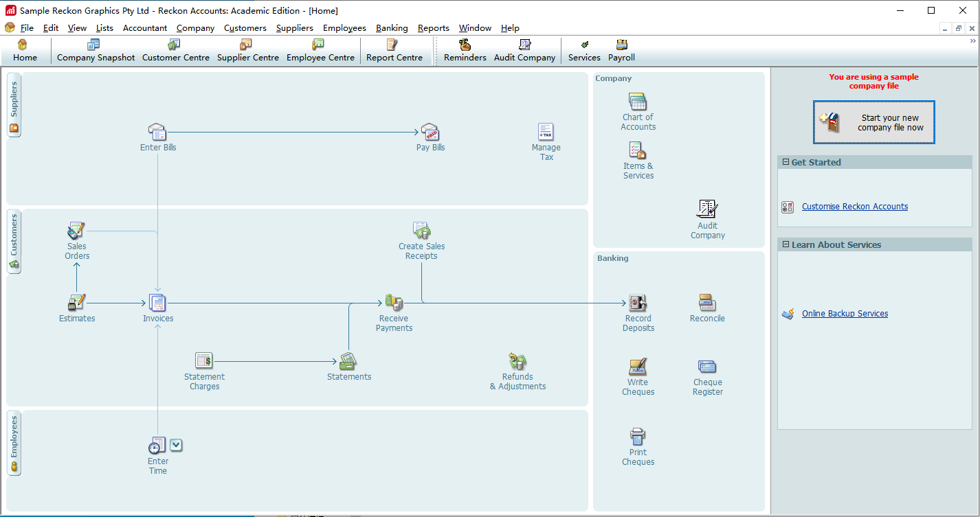Collapse the Learn About Services section
The image size is (980, 517).
[786, 244]
